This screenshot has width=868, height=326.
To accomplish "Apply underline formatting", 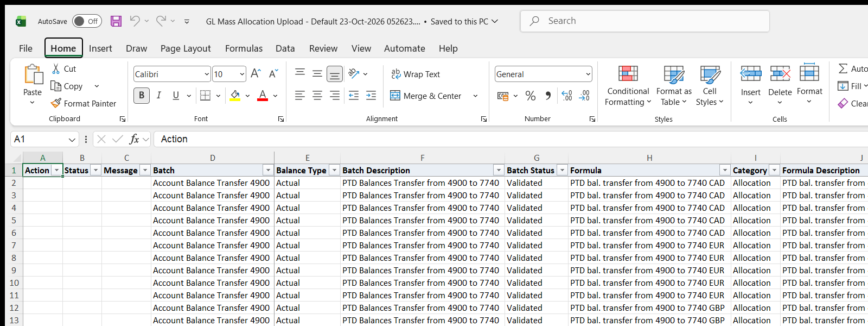I will pyautogui.click(x=176, y=96).
